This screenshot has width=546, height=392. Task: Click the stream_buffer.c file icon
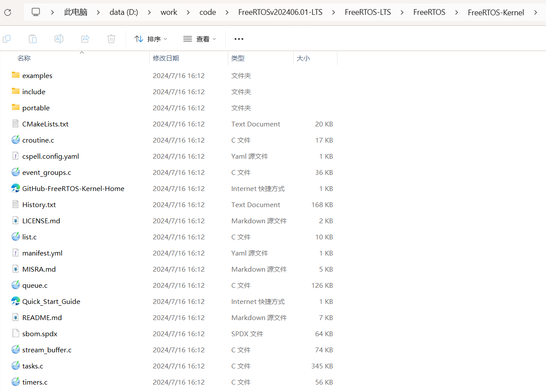click(16, 349)
